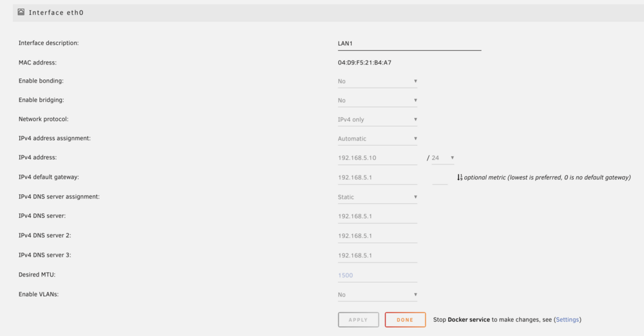Open the Network protocol dropdown

[377, 120]
